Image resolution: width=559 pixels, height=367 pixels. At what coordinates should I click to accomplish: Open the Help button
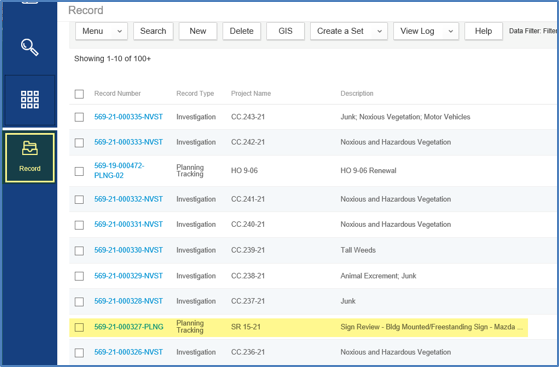pos(483,31)
